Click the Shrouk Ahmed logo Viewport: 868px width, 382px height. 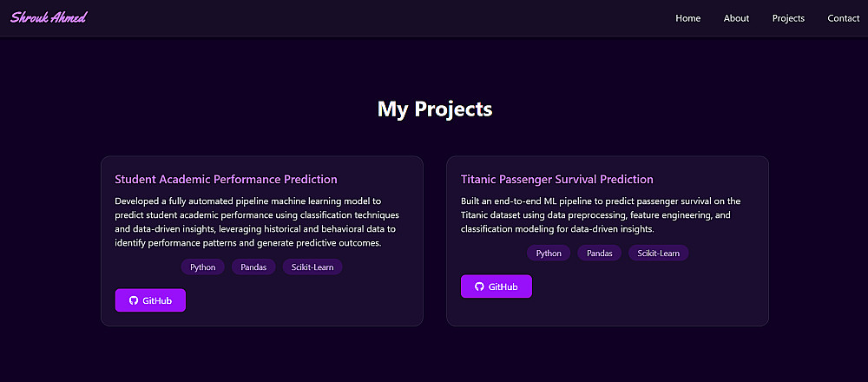click(49, 17)
